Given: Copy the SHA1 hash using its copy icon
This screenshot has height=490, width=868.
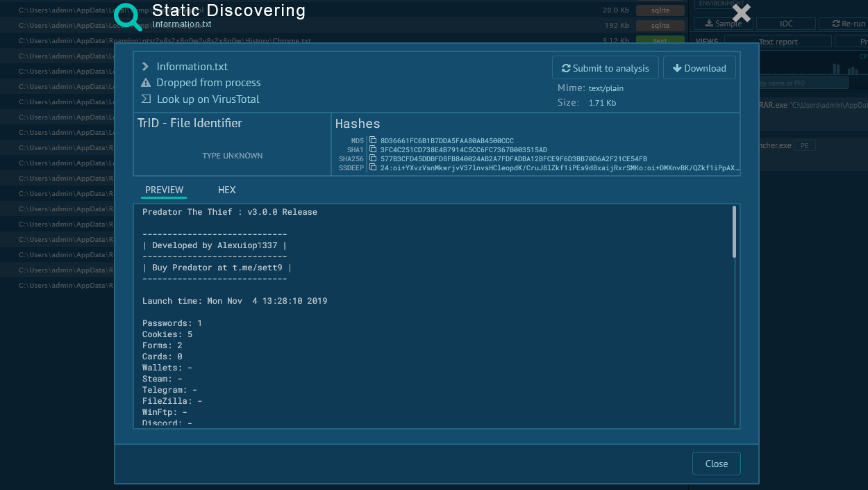Looking at the screenshot, I should (x=373, y=150).
